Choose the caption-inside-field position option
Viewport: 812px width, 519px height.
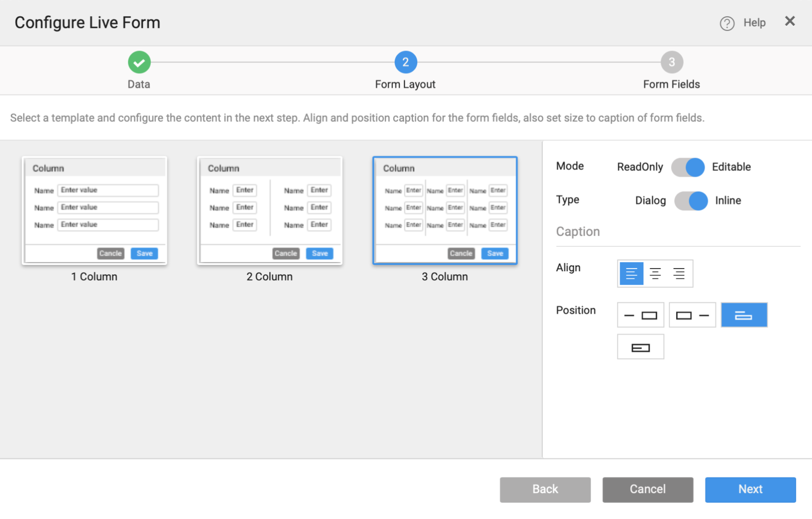pos(640,346)
